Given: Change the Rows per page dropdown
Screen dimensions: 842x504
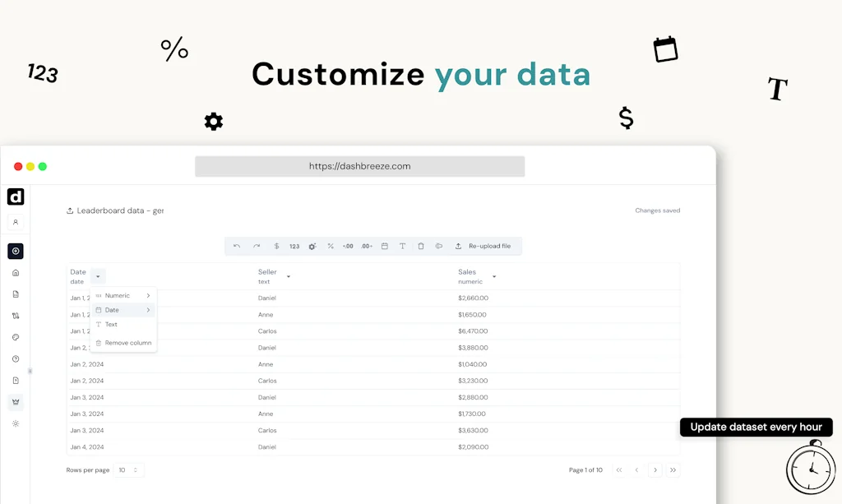Looking at the screenshot, I should [x=128, y=469].
